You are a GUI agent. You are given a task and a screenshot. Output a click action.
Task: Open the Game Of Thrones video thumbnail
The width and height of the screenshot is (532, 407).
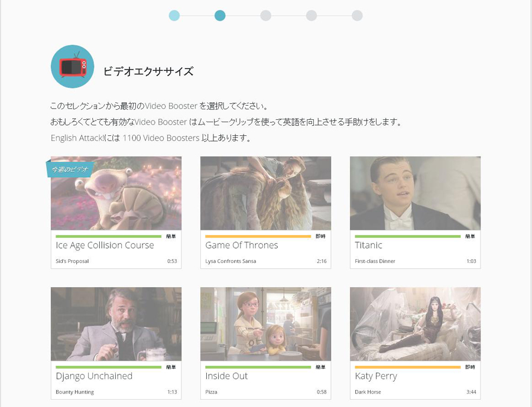coord(265,193)
